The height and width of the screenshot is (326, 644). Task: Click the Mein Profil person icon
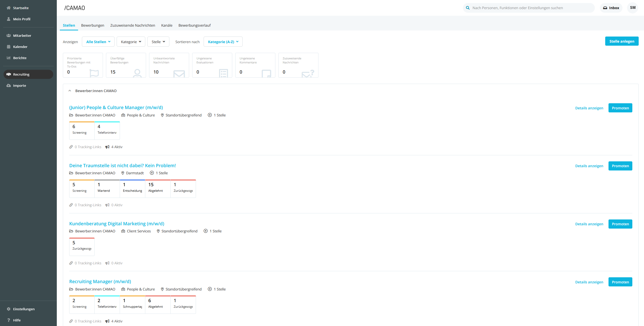coord(9,19)
